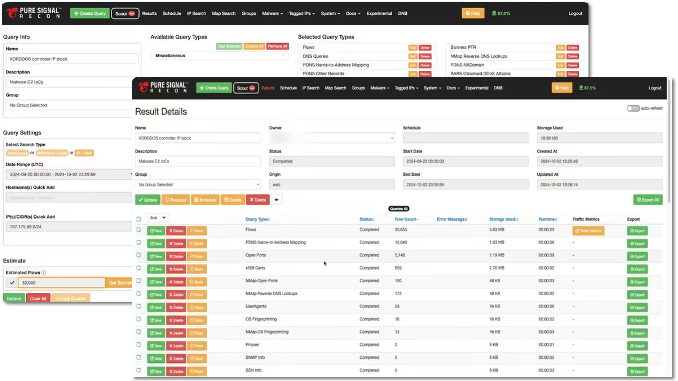The image size is (678, 381).
Task: Toggle the auto-refresh switch
Action: click(633, 108)
